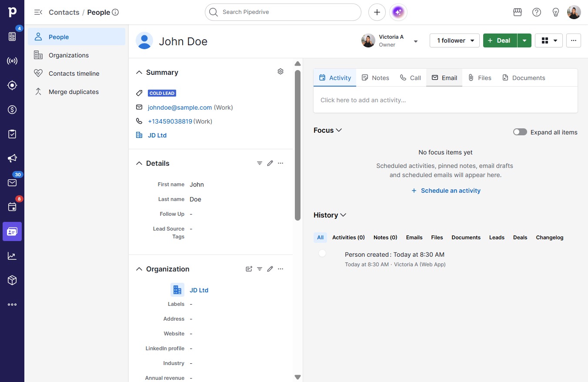Screen dimensions: 588x382
Task: Click the Organization add-link icon
Action: coord(249,269)
